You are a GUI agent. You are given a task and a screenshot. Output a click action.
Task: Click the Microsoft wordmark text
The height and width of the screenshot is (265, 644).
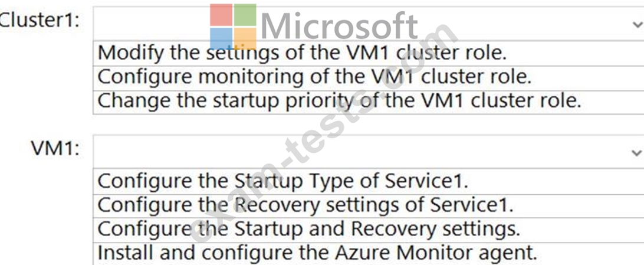tap(338, 27)
